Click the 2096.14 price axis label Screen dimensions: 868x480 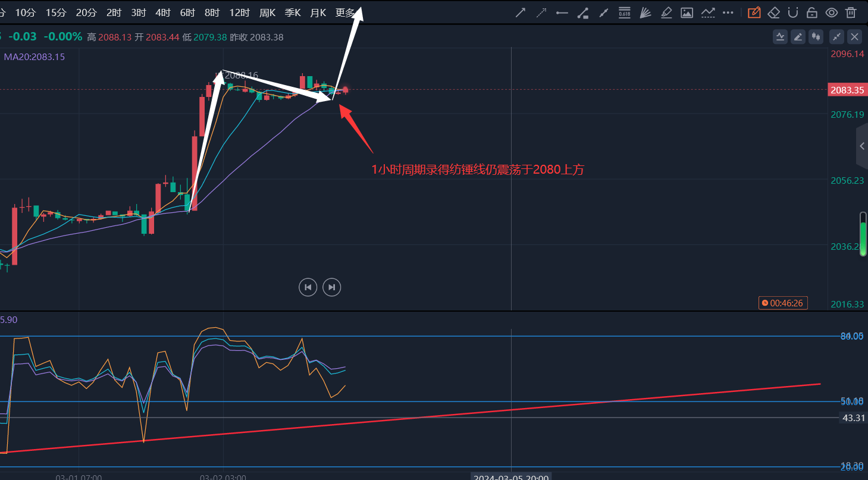pos(847,54)
